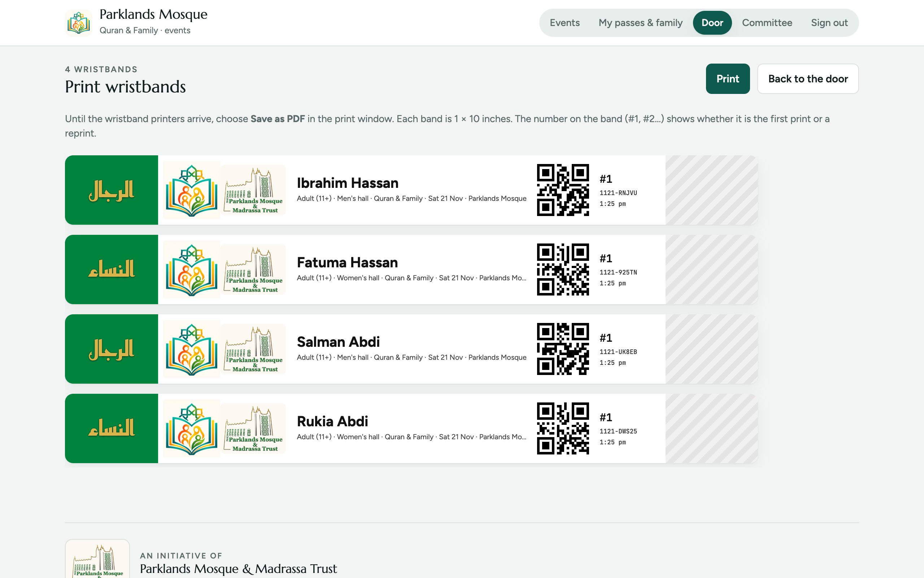
Task: Click the Men's hall details under Salman Abdi
Action: [411, 357]
